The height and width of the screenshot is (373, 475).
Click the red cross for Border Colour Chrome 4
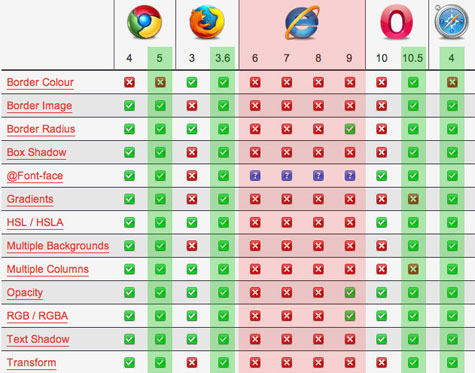pyautogui.click(x=129, y=82)
